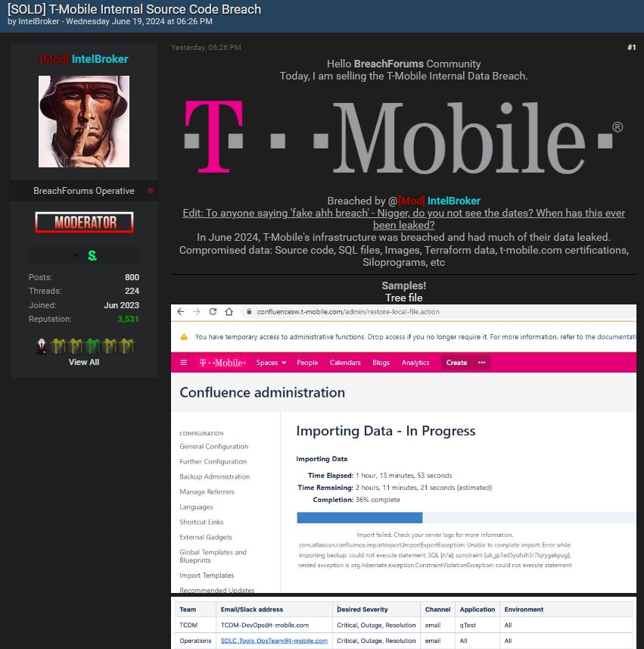The image size is (644, 649).
Task: Open the People menu item
Action: pos(307,363)
